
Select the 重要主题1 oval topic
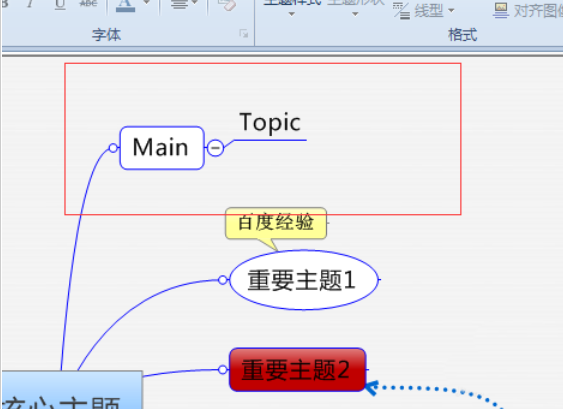point(304,280)
